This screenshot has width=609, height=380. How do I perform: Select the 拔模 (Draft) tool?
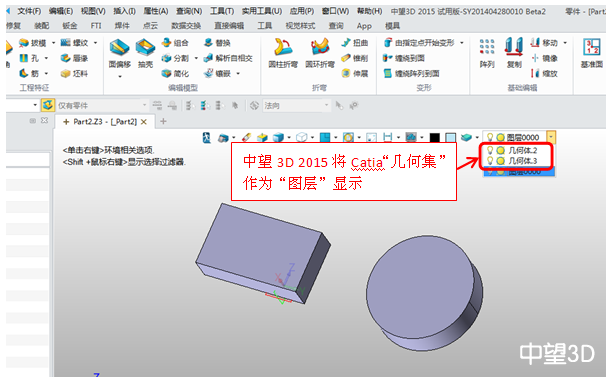click(33, 43)
